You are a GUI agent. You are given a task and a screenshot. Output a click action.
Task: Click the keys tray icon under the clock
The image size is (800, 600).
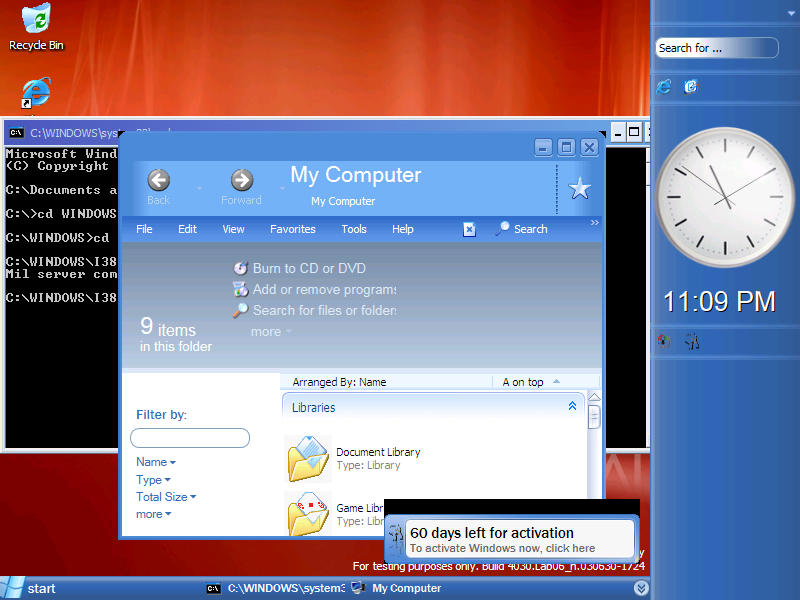(x=692, y=341)
